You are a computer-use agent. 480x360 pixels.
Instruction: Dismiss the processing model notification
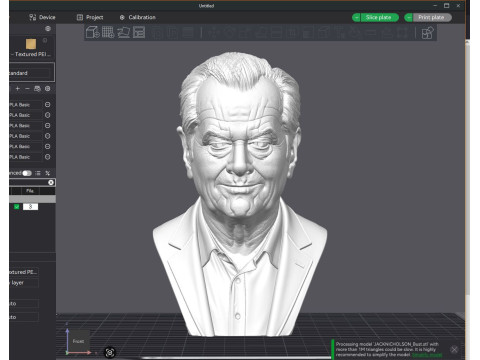[x=454, y=349]
